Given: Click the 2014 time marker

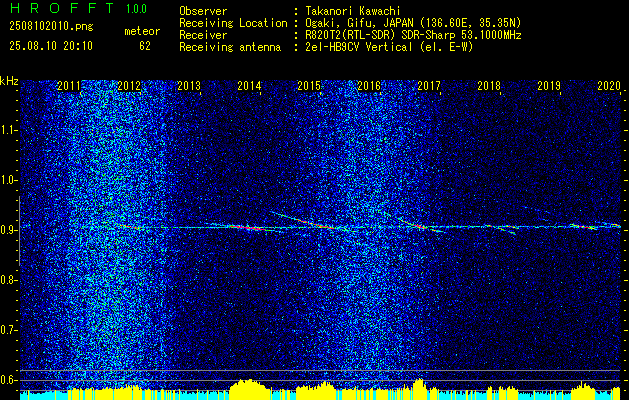Looking at the screenshot, I should [249, 85].
